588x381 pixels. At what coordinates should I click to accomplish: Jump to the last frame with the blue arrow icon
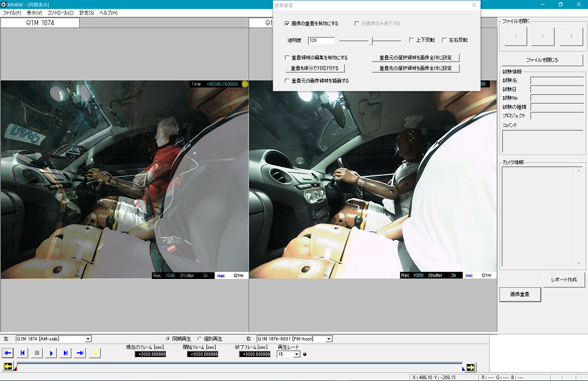[80, 353]
